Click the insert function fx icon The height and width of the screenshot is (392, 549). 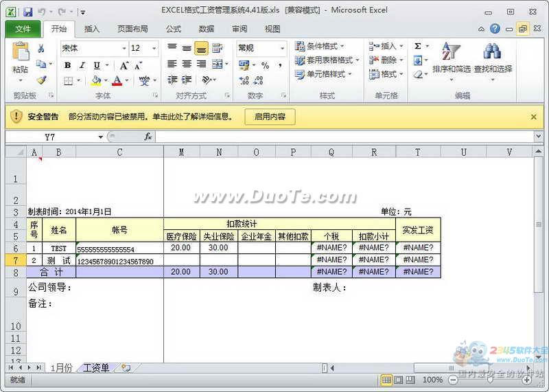click(x=148, y=137)
